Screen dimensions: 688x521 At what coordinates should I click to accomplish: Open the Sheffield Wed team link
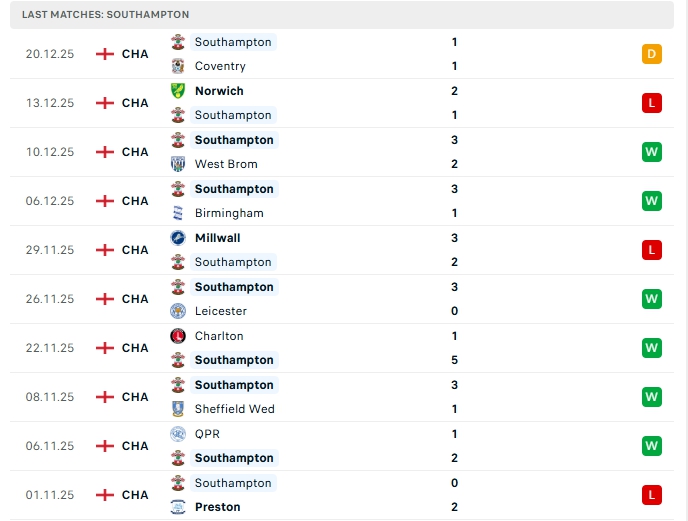point(234,409)
